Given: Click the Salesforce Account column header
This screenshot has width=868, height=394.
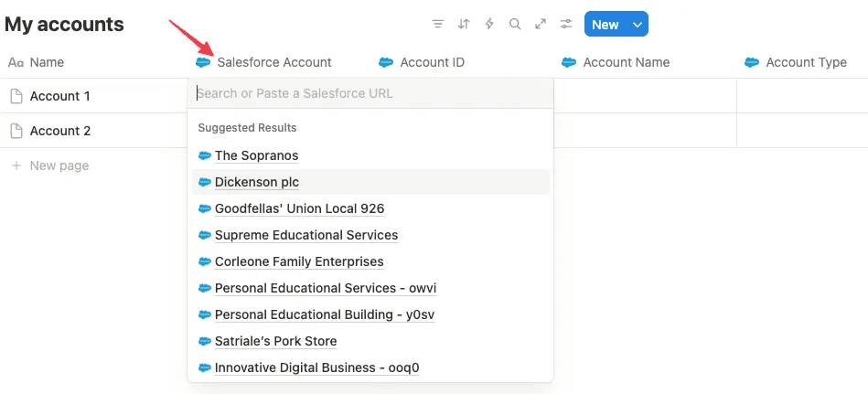Looking at the screenshot, I should click(x=263, y=62).
